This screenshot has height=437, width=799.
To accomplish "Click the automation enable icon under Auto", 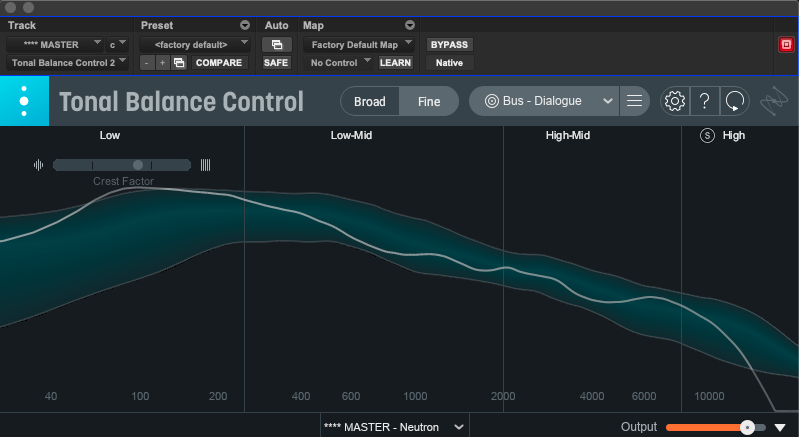I will coord(275,44).
